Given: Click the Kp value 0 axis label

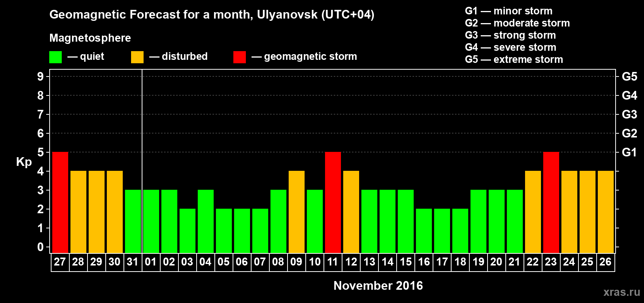Looking at the screenshot, I should point(41,247).
